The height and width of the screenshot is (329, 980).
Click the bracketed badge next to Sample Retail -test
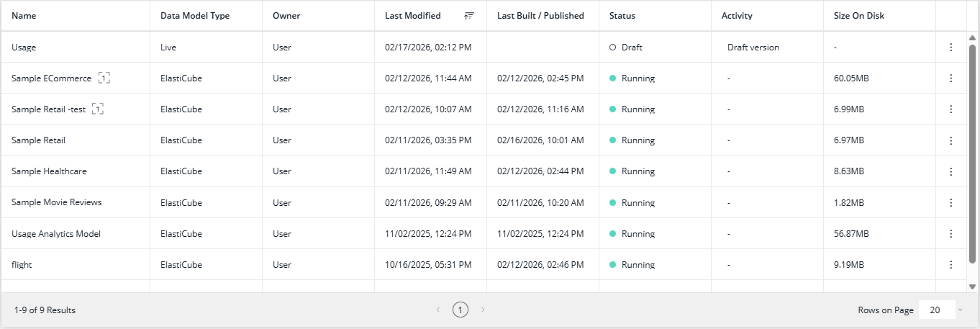[x=99, y=109]
